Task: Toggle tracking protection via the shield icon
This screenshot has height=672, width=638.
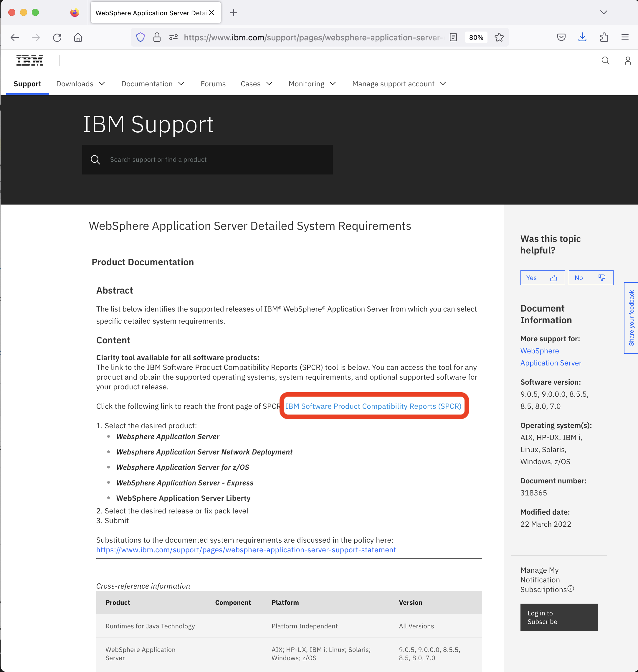Action: click(x=140, y=37)
